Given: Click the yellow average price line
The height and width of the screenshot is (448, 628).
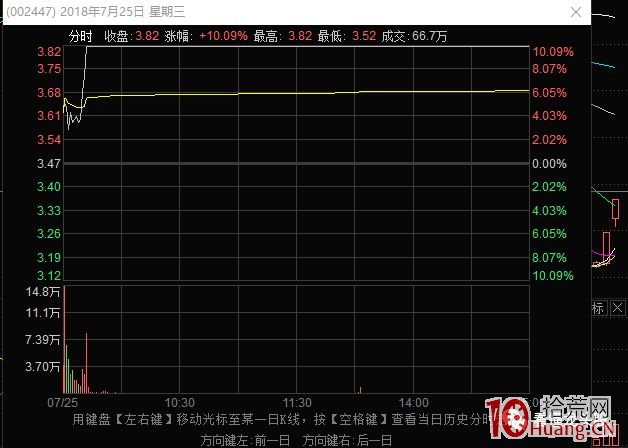Looking at the screenshot, I should (296, 93).
